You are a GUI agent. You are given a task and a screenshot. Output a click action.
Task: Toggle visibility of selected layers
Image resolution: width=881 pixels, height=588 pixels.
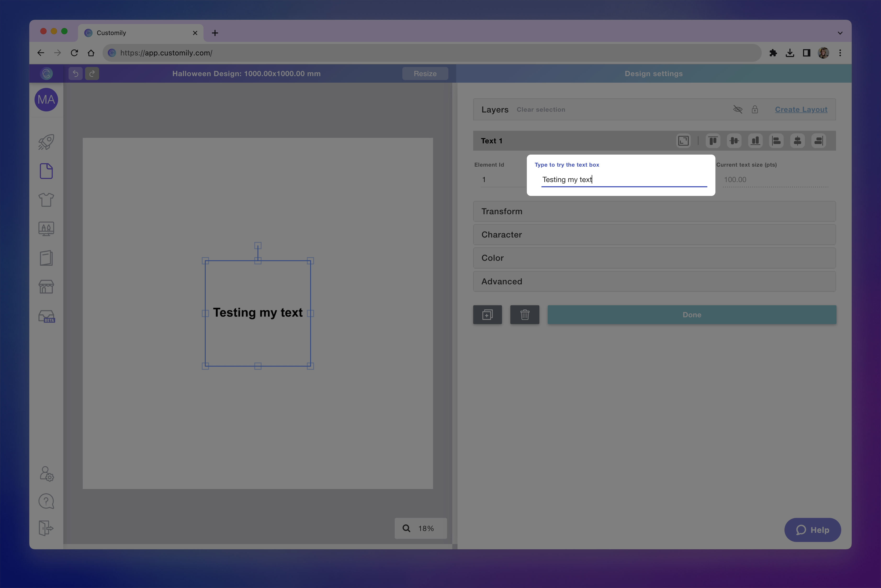pyautogui.click(x=738, y=110)
